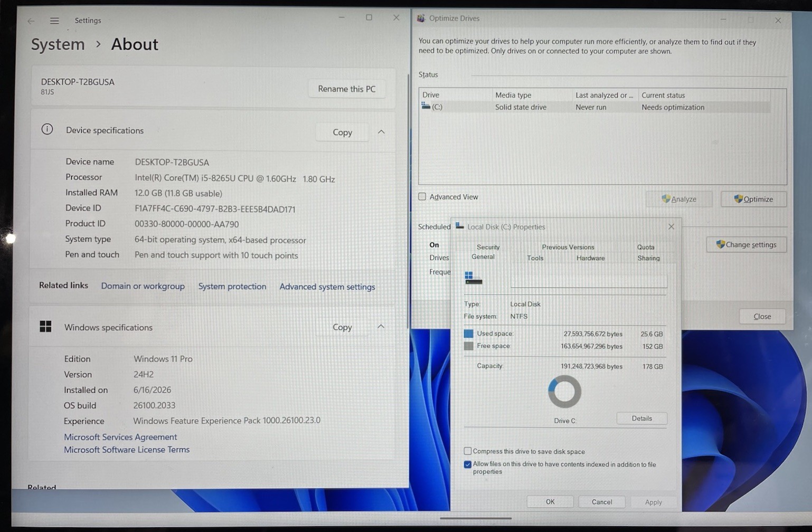The width and height of the screenshot is (812, 532).
Task: Confirm disk properties with OK
Action: click(550, 502)
